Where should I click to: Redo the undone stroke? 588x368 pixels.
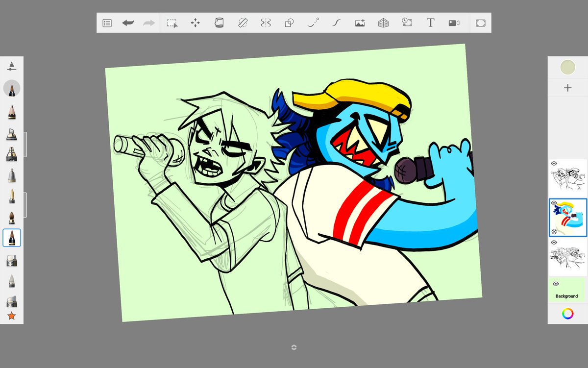148,23
